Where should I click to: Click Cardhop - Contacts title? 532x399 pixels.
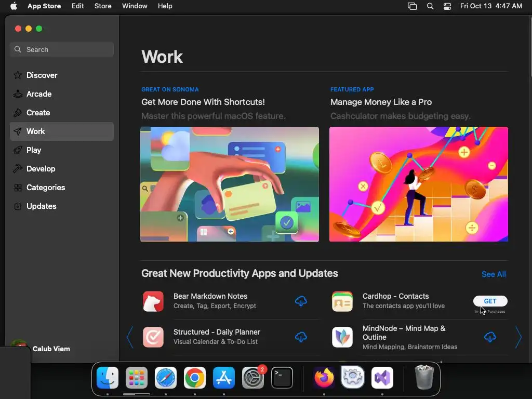pyautogui.click(x=395, y=296)
